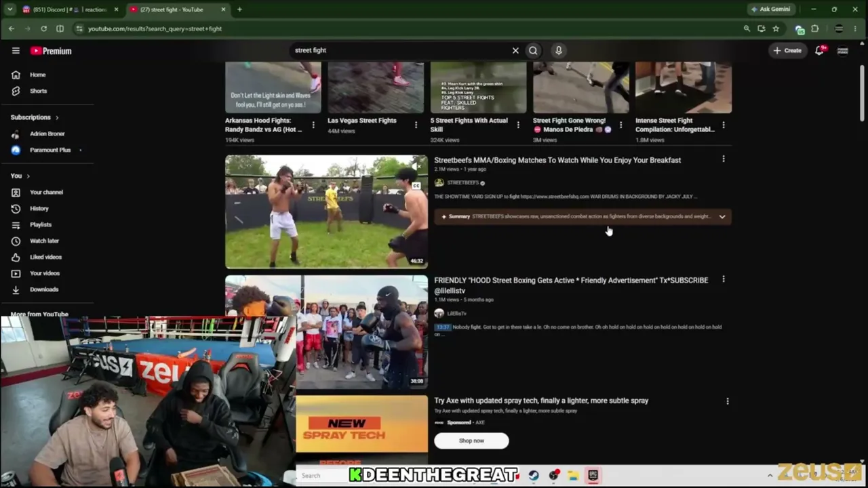
Task: Open options for Street Fight Gone Wrong
Action: pyautogui.click(x=620, y=125)
